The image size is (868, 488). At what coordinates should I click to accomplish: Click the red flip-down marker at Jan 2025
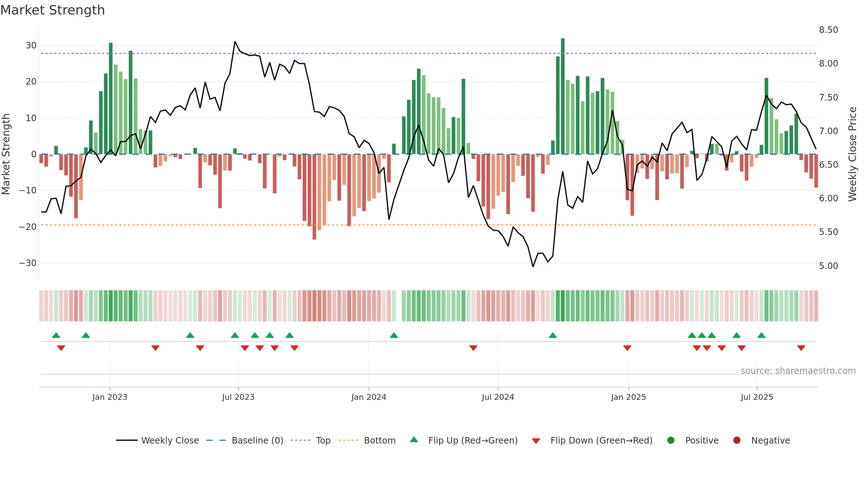[627, 348]
